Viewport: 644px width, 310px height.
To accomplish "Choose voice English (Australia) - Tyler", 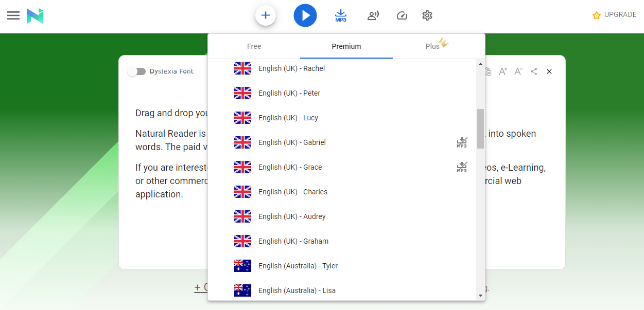I will (x=342, y=266).
